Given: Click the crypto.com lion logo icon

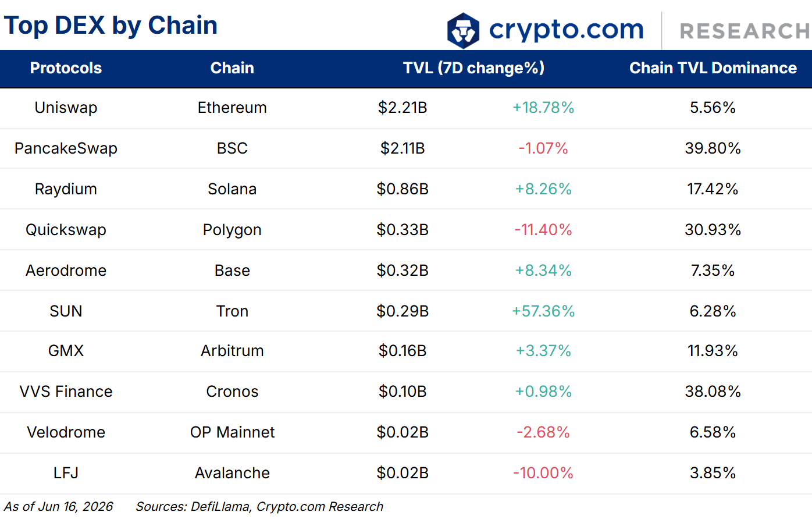Looking at the screenshot, I should click(x=463, y=30).
